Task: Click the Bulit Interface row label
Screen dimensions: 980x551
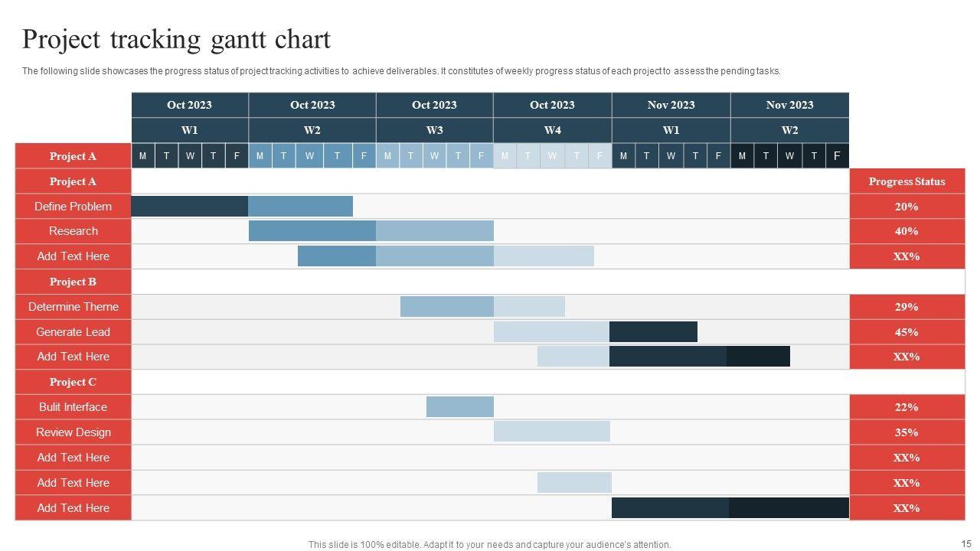Action: point(73,407)
